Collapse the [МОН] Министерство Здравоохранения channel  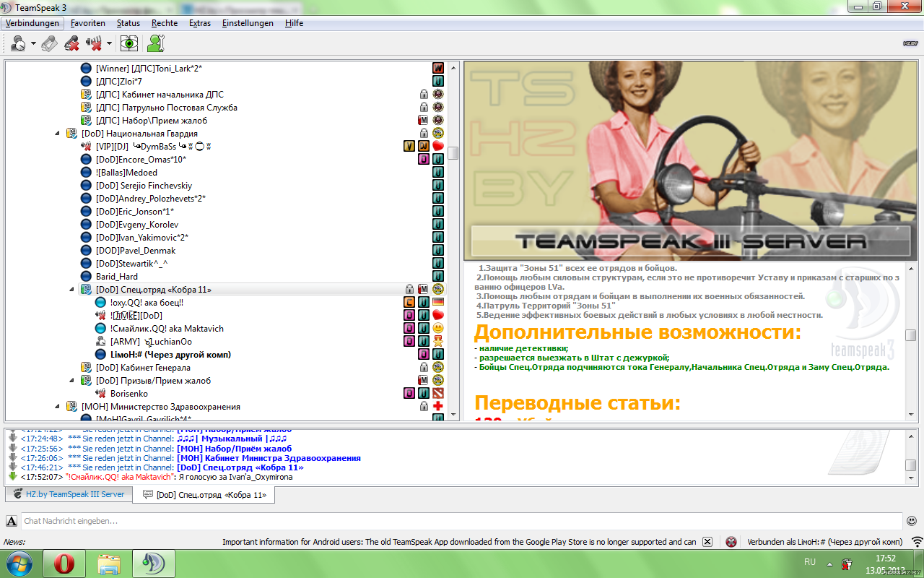tap(58, 407)
